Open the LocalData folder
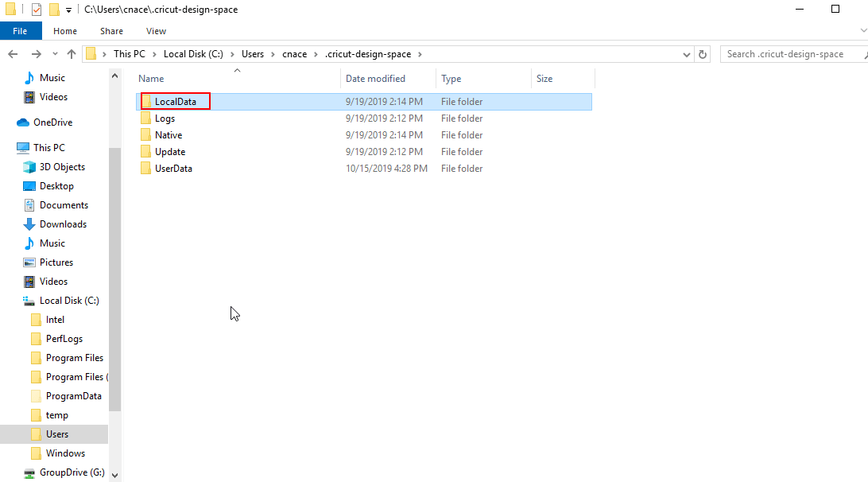This screenshot has height=482, width=868. point(176,101)
